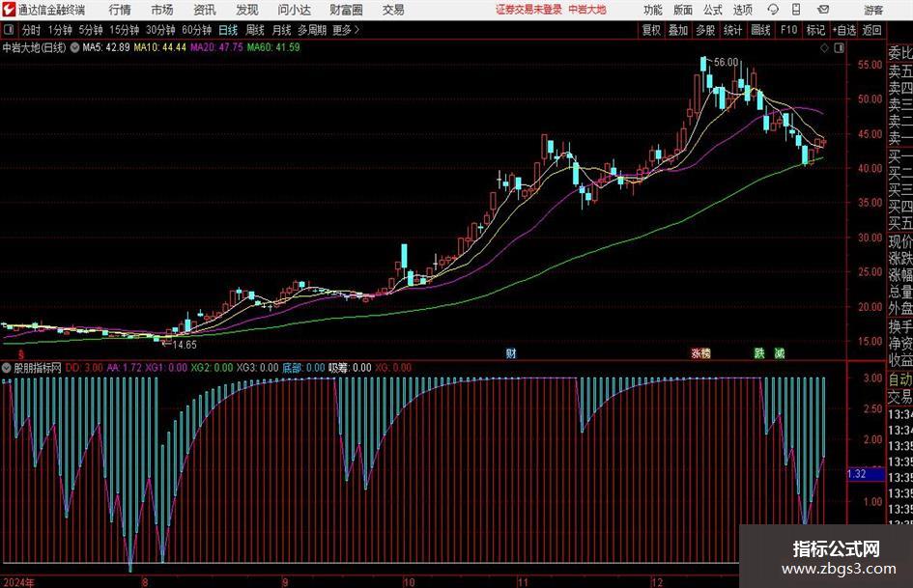Click the 2024年 date axis label
The image size is (913, 588).
point(18,582)
